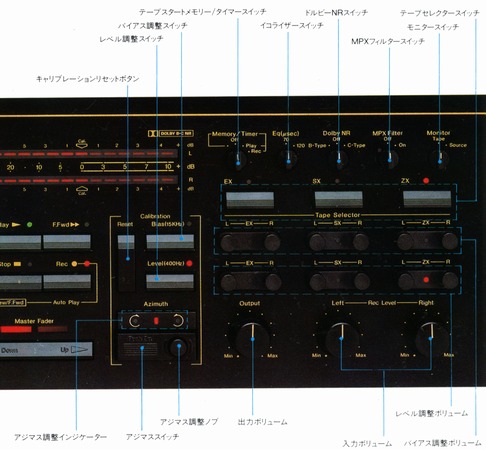Click the Azimuth clockwise arrow indicator
486x450 pixels.
tap(178, 320)
